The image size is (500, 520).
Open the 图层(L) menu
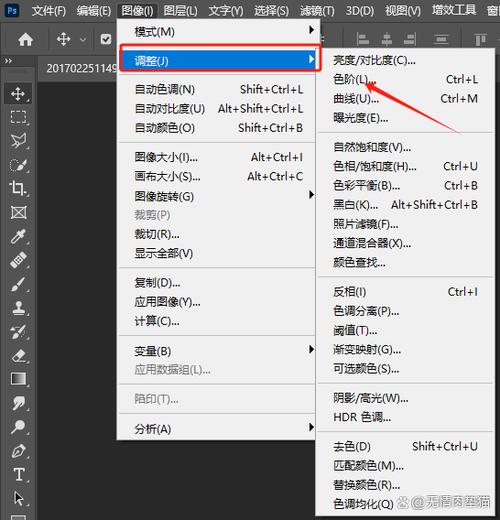tap(180, 11)
